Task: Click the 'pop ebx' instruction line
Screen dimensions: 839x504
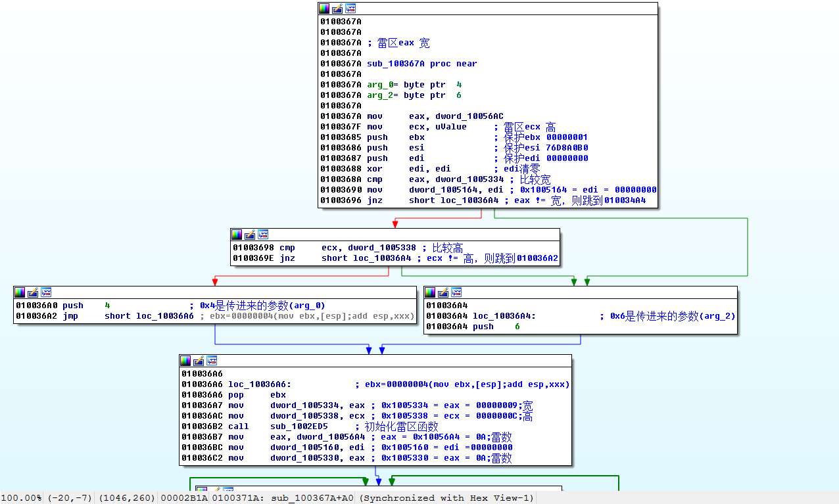Action: (257, 395)
